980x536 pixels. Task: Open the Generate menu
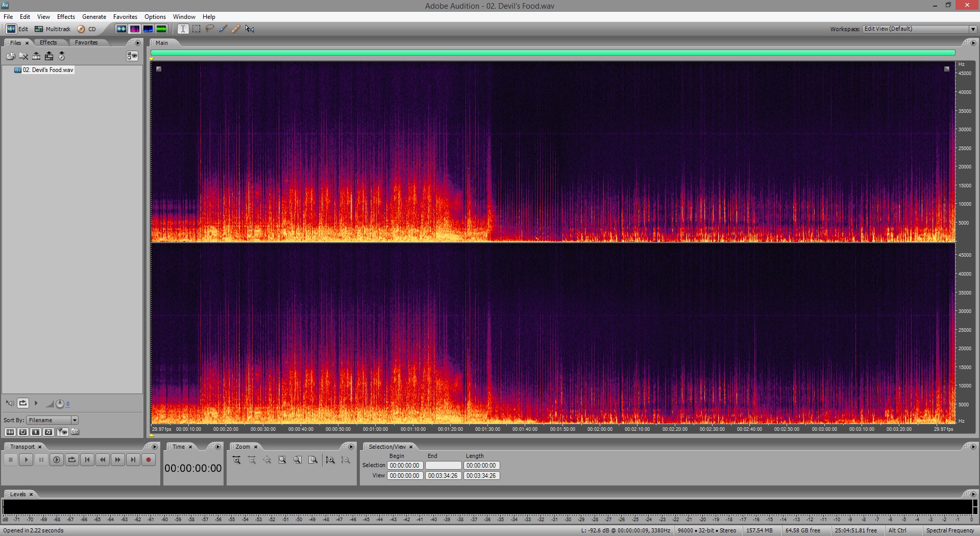pos(94,17)
